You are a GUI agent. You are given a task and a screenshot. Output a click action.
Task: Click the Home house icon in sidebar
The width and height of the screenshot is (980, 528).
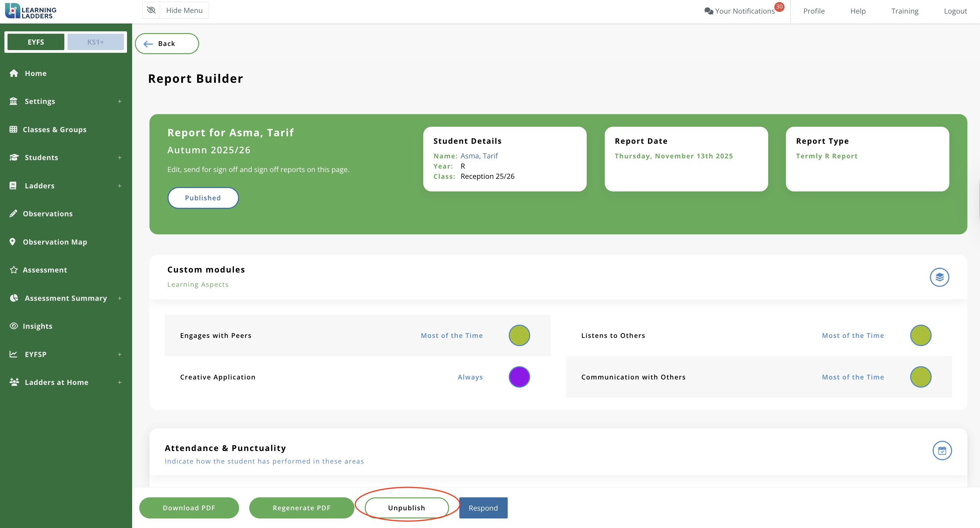[14, 73]
